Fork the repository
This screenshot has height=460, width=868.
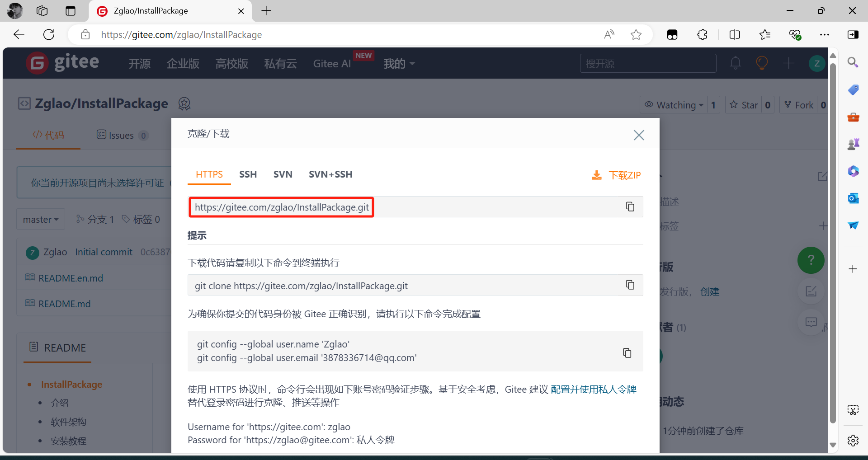798,105
